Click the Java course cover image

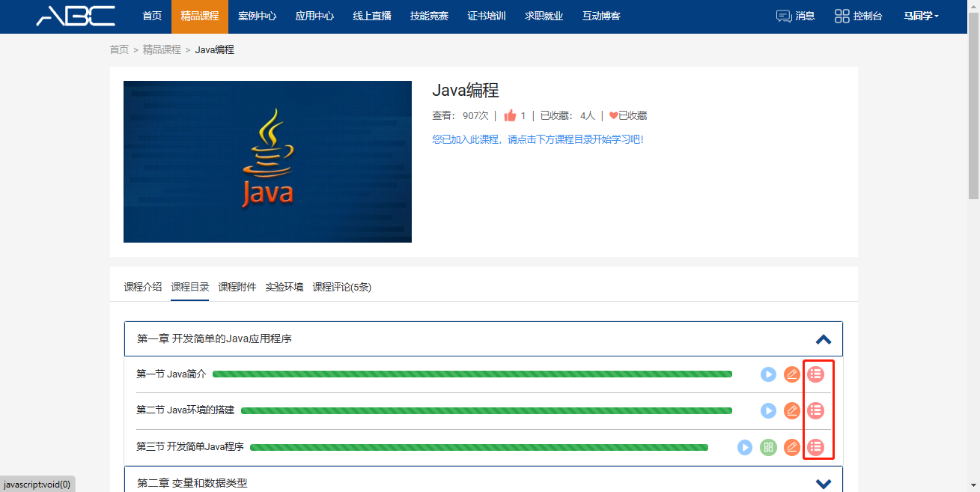[x=267, y=162]
